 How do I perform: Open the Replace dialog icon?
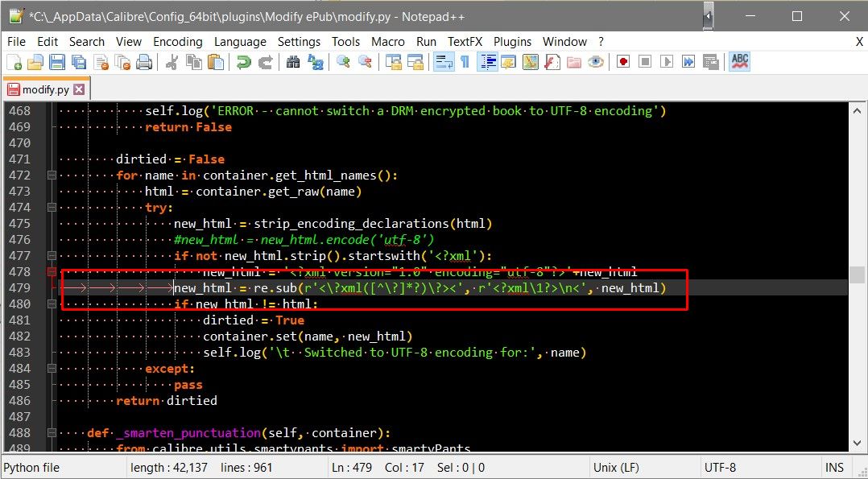pos(315,62)
